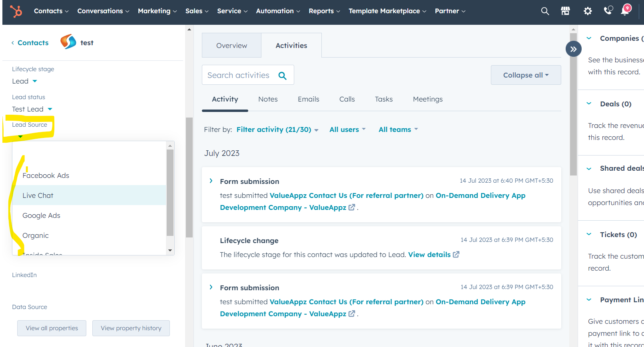
Task: Switch to the Activities tab
Action: (291, 46)
